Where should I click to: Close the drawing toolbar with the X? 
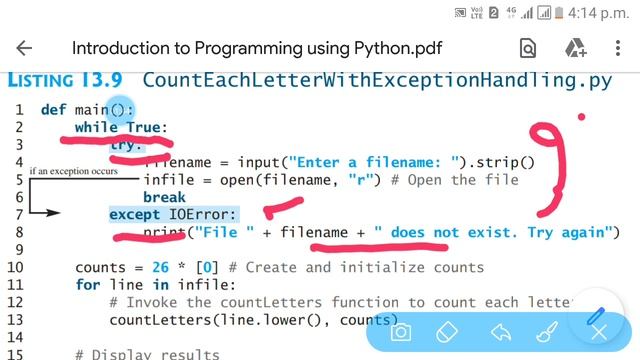[599, 333]
